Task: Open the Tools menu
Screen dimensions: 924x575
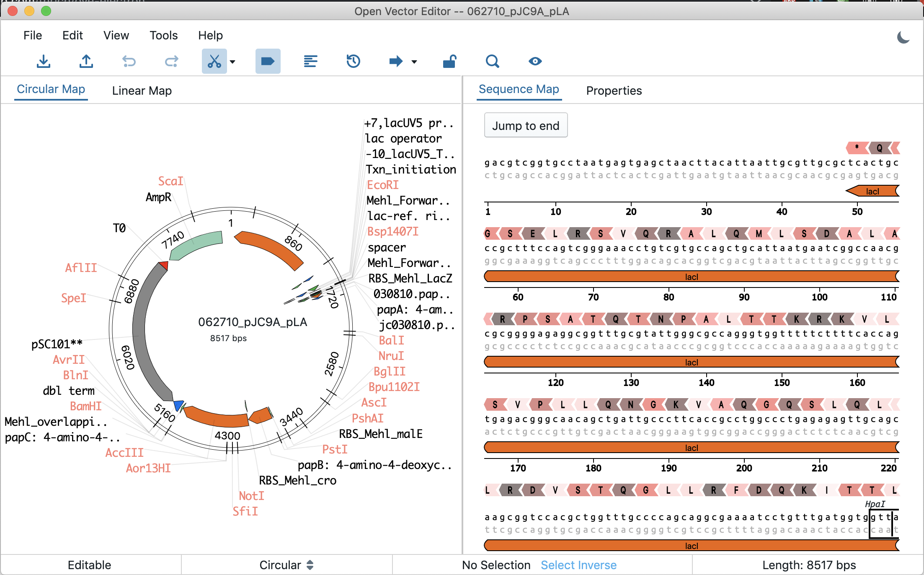Action: 163,35
